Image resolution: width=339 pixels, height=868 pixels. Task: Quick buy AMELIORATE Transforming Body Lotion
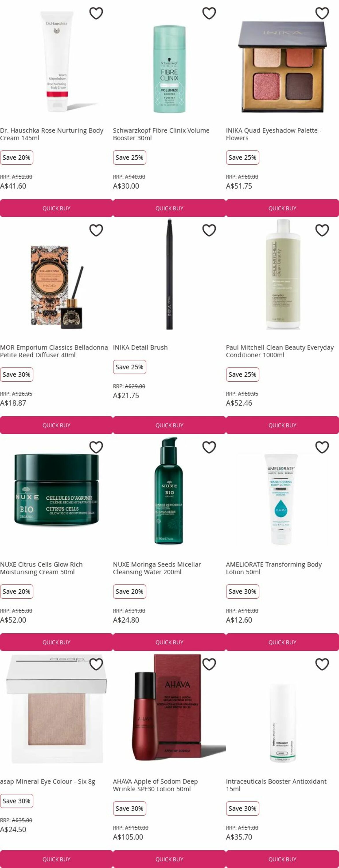point(282,642)
